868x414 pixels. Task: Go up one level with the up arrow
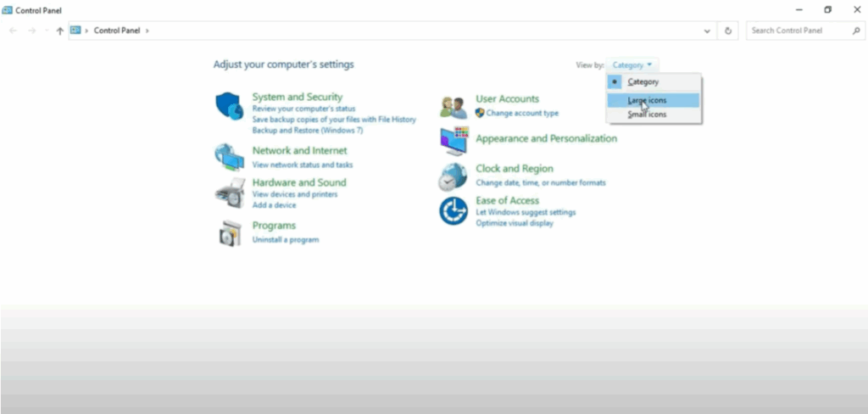[59, 31]
